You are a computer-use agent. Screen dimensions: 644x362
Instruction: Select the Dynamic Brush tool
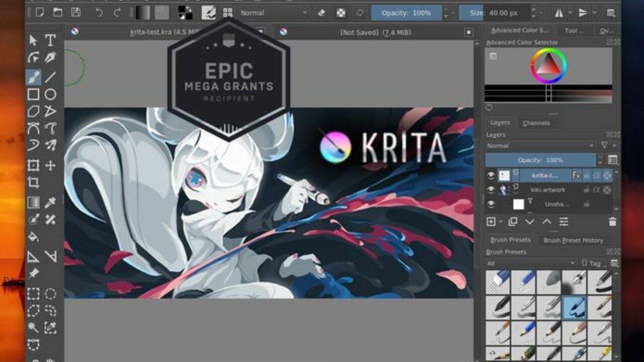33,146
